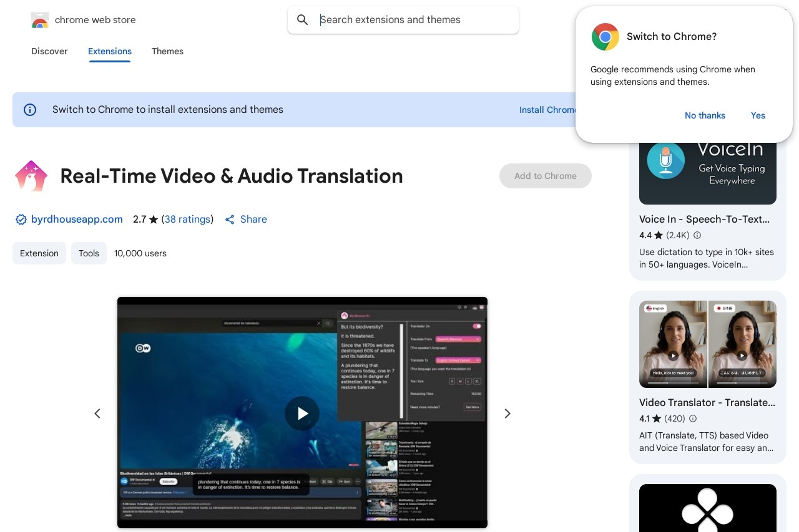The width and height of the screenshot is (799, 532).
Task: Select the Extension category chip
Action: pyautogui.click(x=39, y=253)
